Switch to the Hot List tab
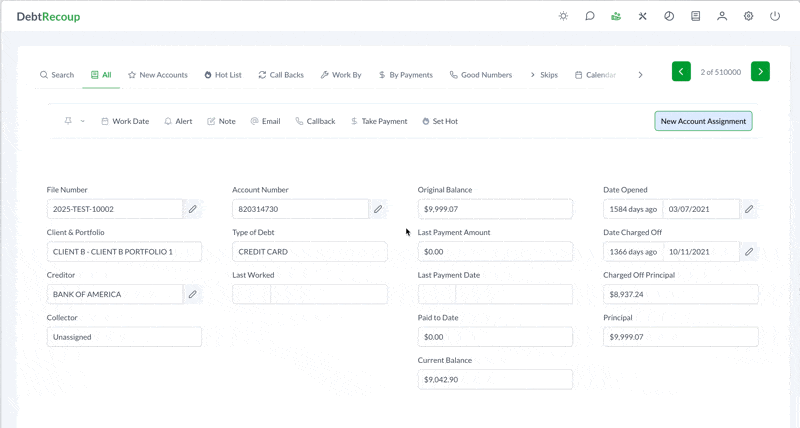800x428 pixels. click(x=222, y=75)
